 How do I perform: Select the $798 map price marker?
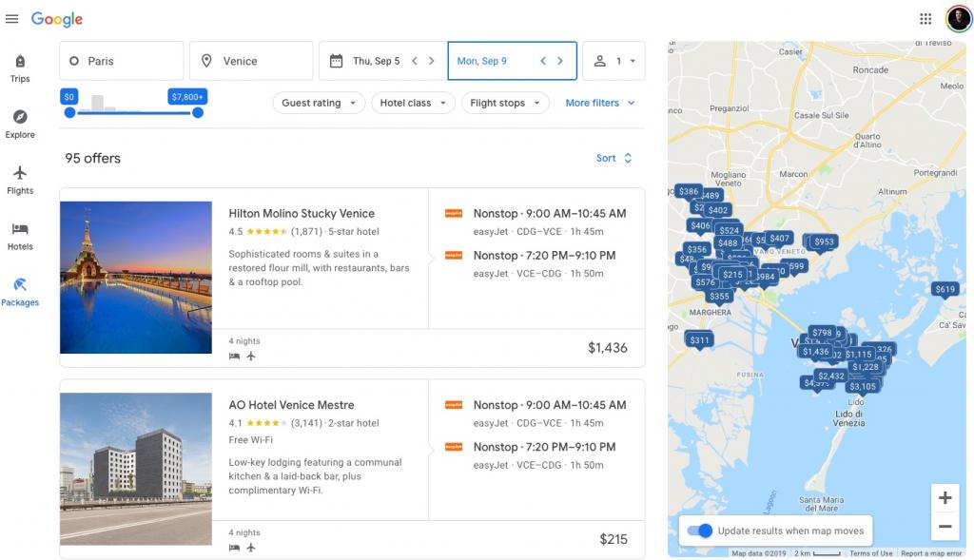[x=822, y=333]
